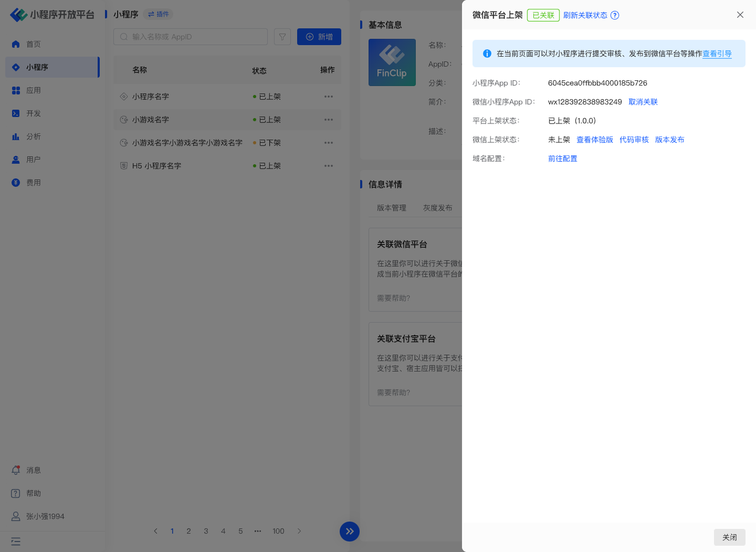
Task: Go to 开发 in the sidebar
Action: pos(34,113)
